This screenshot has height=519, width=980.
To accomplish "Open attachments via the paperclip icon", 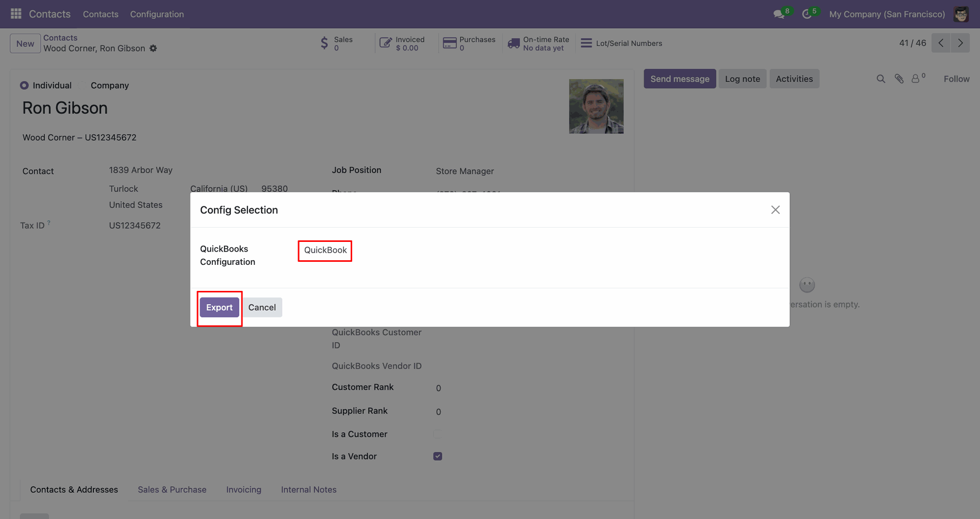I will point(899,79).
